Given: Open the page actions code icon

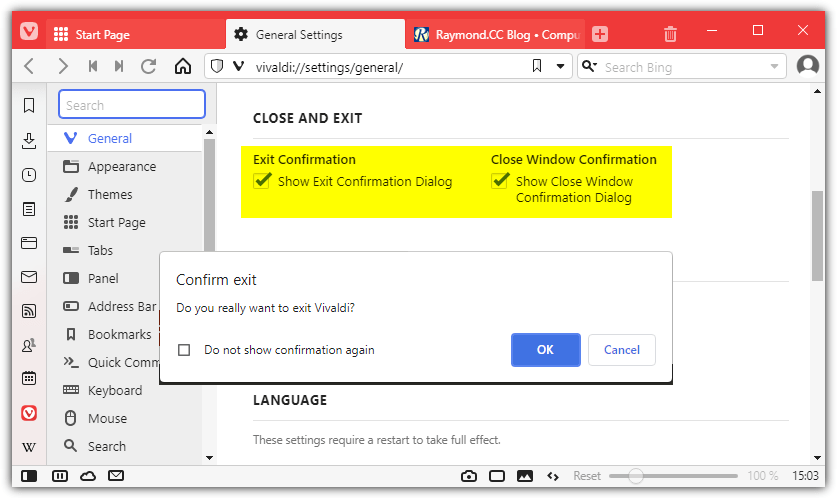Looking at the screenshot, I should click(553, 476).
